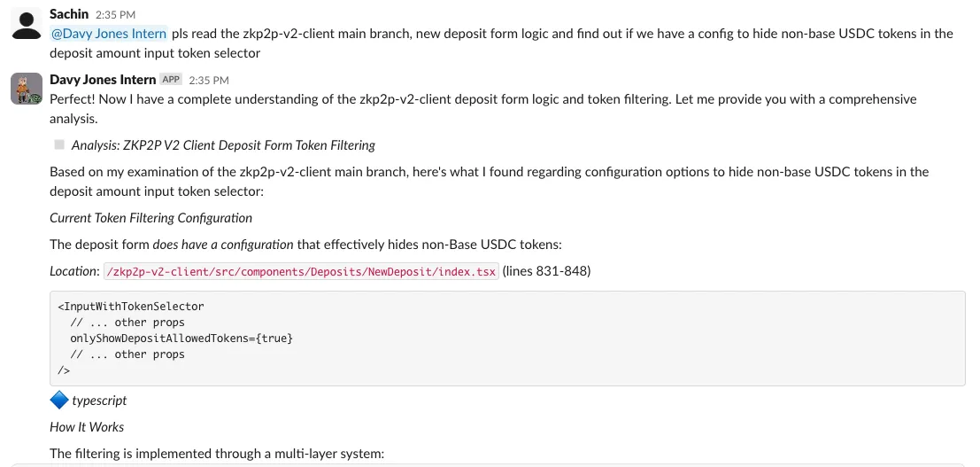Click the italic 'does have a configuration' text
980x467 pixels.
(x=223, y=245)
